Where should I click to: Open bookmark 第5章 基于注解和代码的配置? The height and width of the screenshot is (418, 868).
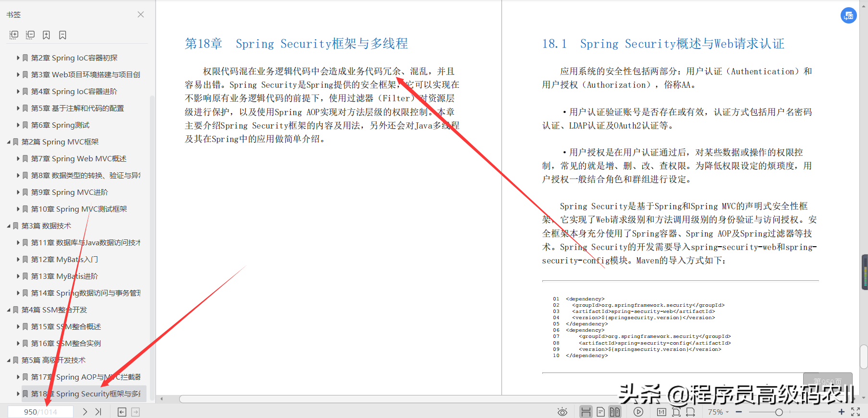77,108
